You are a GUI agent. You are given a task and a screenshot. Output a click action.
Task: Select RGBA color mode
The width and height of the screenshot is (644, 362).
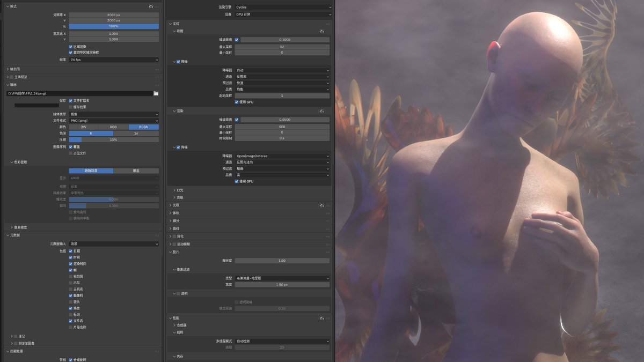tap(144, 127)
